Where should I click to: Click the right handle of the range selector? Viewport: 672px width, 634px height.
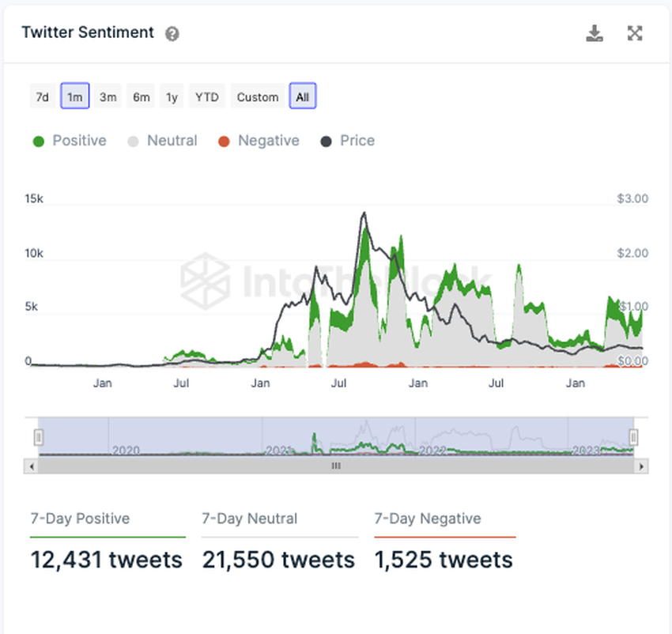pos(632,437)
